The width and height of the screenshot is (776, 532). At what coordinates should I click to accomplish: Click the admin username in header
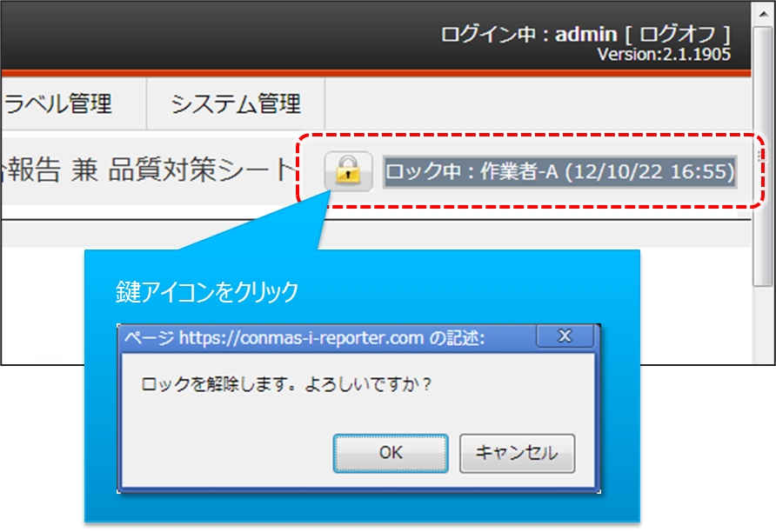(586, 34)
